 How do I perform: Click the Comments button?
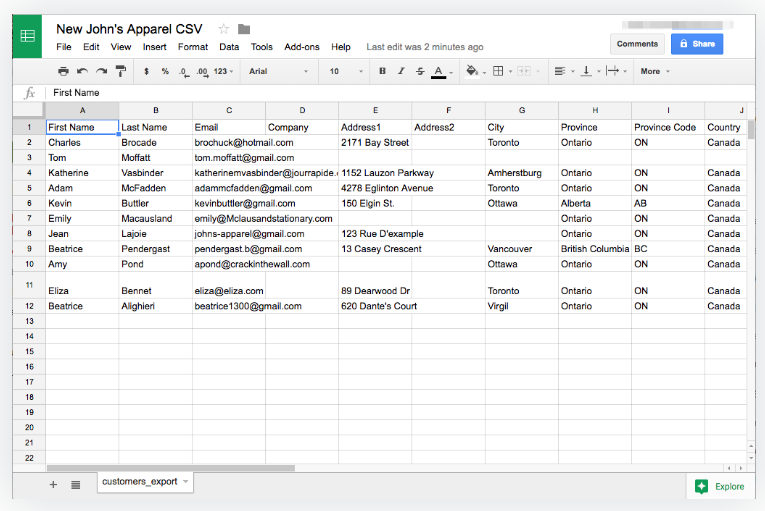(x=637, y=44)
